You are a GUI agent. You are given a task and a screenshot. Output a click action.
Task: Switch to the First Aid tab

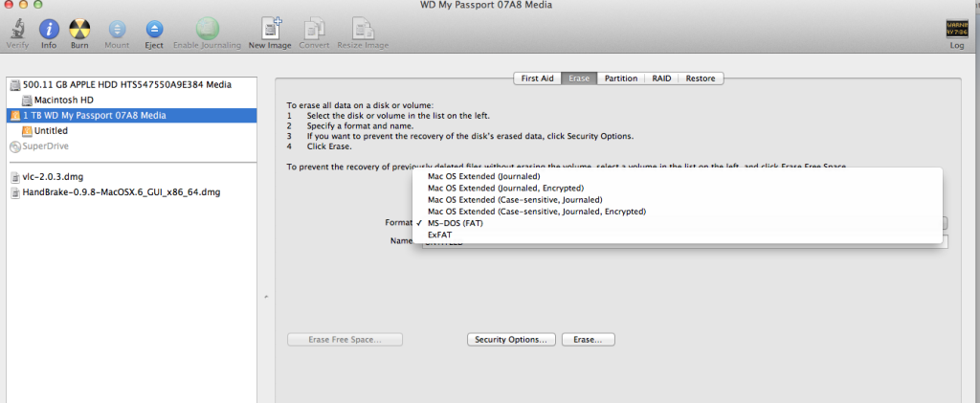click(537, 78)
